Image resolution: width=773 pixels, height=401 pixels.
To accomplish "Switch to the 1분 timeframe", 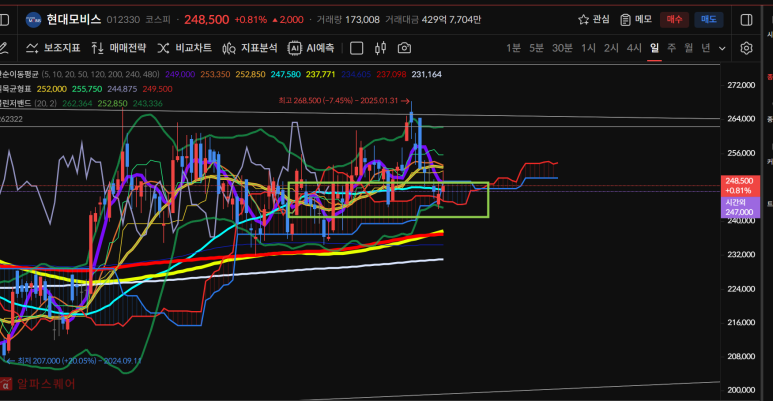I will click(x=513, y=48).
